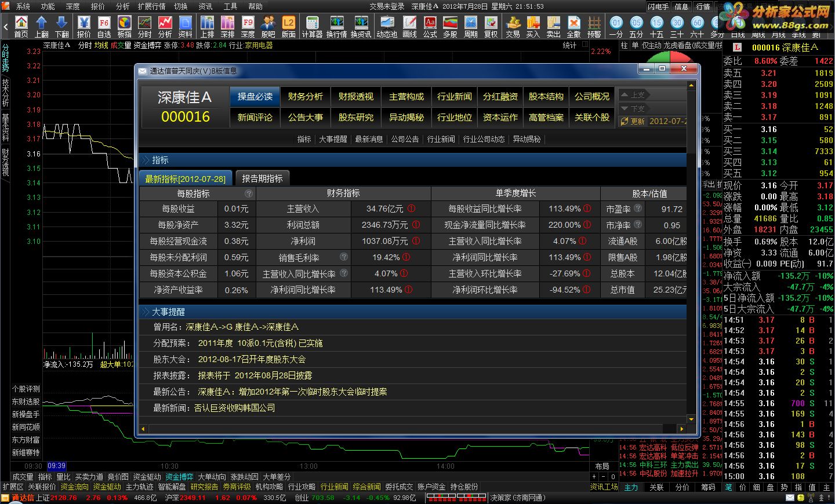The image size is (835, 504).
Task: Select the 画线 drawing tool icon
Action: (410, 26)
